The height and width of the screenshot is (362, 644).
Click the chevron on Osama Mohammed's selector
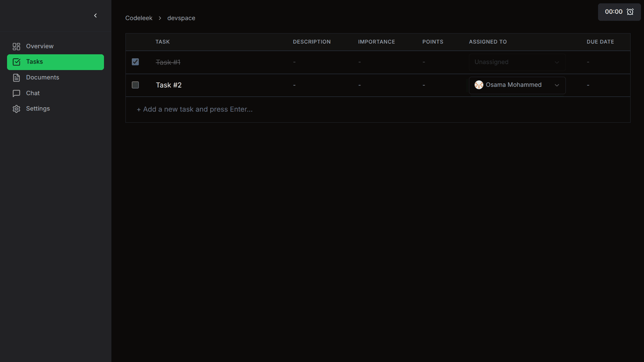[557, 85]
